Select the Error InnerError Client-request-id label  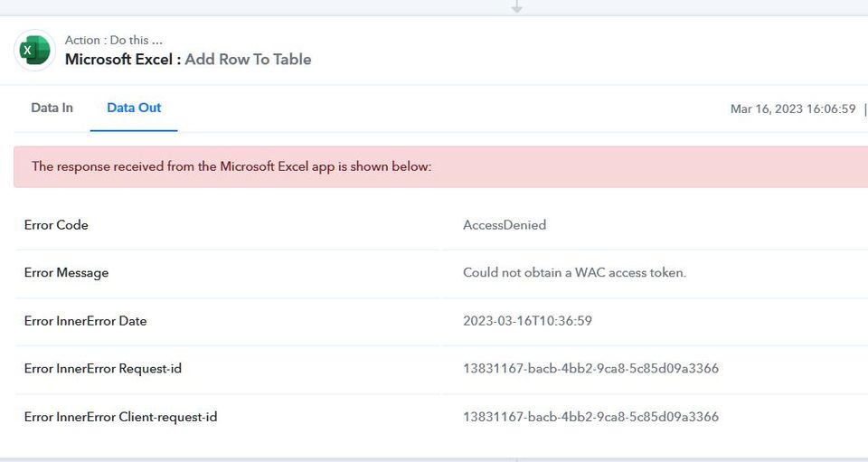pyautogui.click(x=120, y=417)
